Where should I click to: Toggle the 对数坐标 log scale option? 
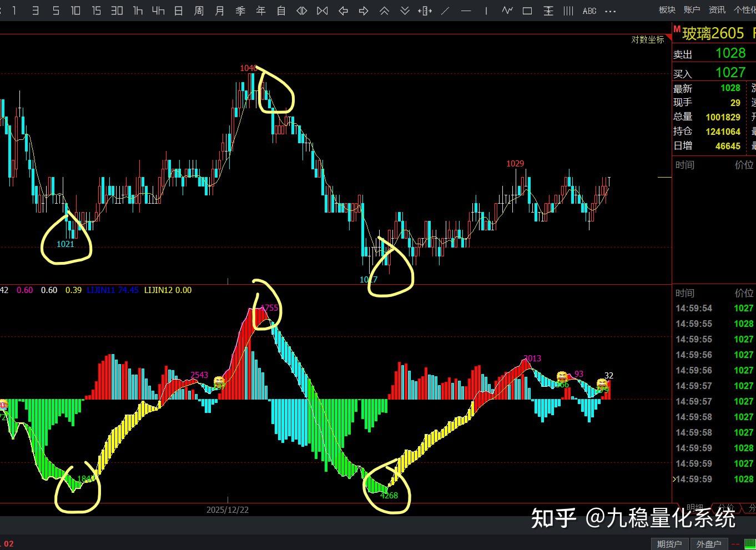click(x=648, y=39)
